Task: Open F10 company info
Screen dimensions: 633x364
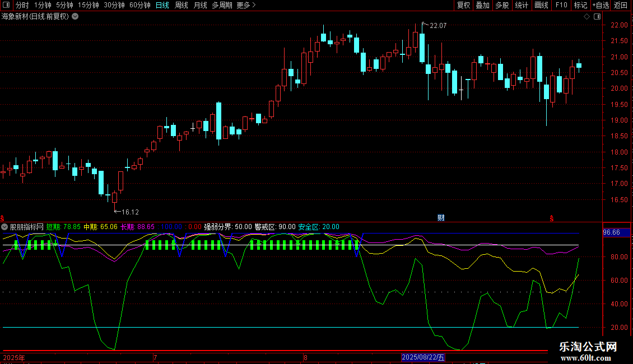Action: [x=561, y=5]
